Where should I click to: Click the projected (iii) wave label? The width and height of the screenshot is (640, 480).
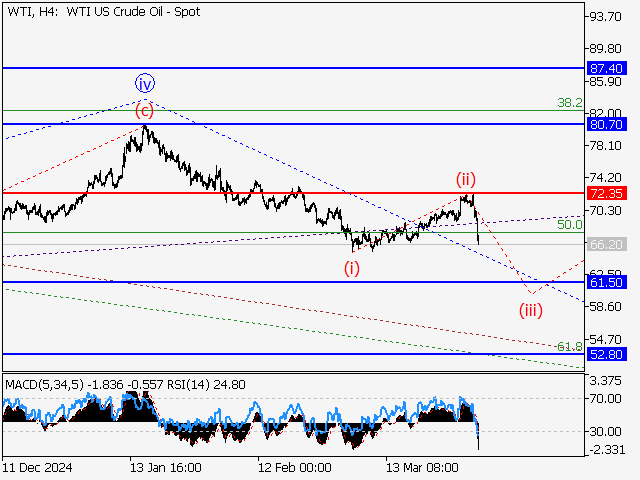pos(530,309)
